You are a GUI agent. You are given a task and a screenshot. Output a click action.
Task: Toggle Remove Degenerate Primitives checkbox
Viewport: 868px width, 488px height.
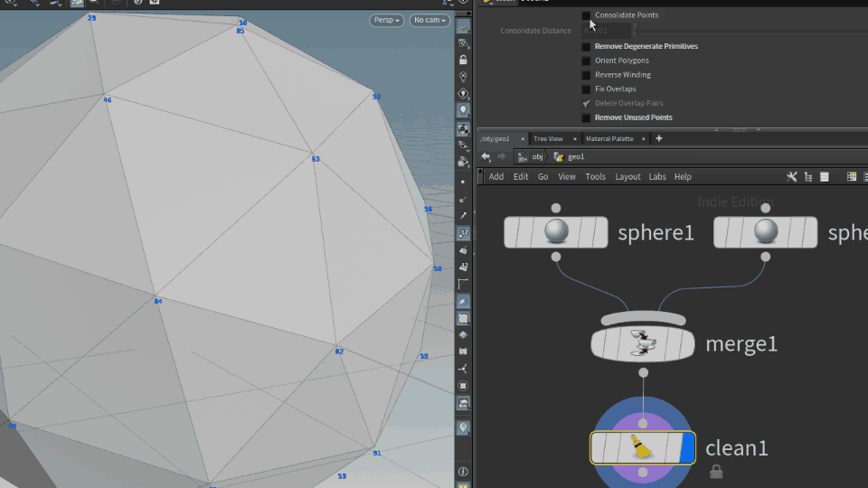586,46
